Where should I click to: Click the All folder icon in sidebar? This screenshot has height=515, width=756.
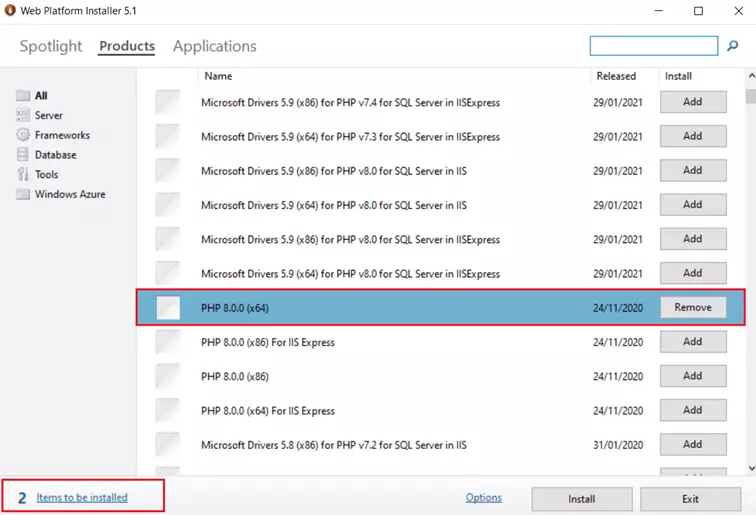click(23, 95)
